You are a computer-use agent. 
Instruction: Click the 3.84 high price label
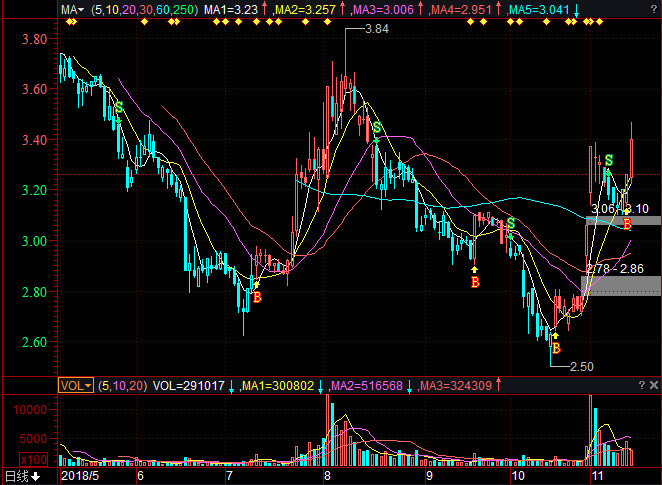376,30
